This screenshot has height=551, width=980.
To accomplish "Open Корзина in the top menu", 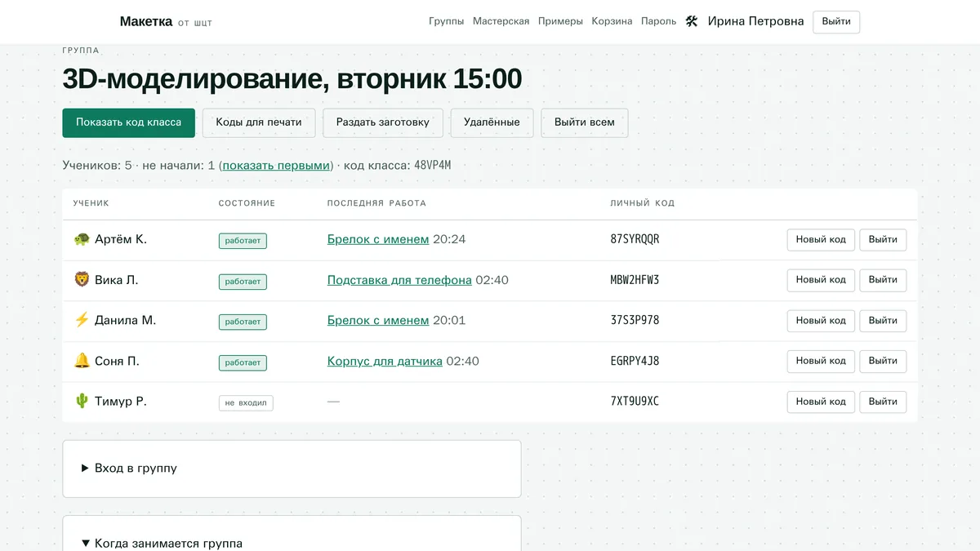I will click(x=612, y=21).
